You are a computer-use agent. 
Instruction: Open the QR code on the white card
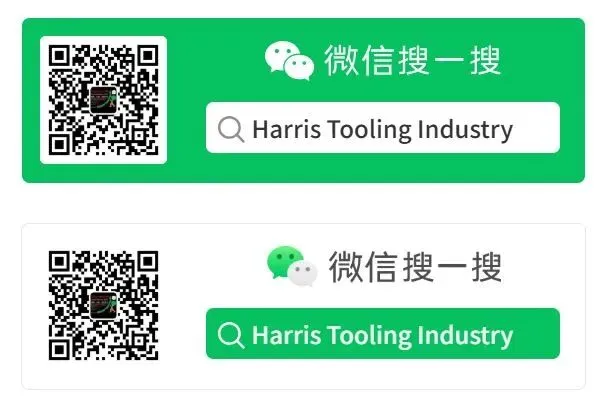103,306
